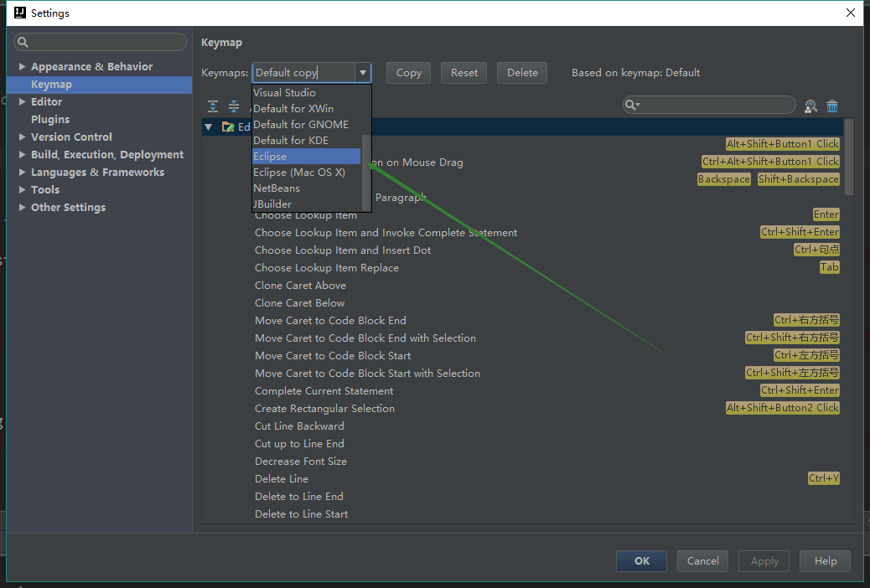Expand Languages & Frameworks arrow

(x=22, y=172)
